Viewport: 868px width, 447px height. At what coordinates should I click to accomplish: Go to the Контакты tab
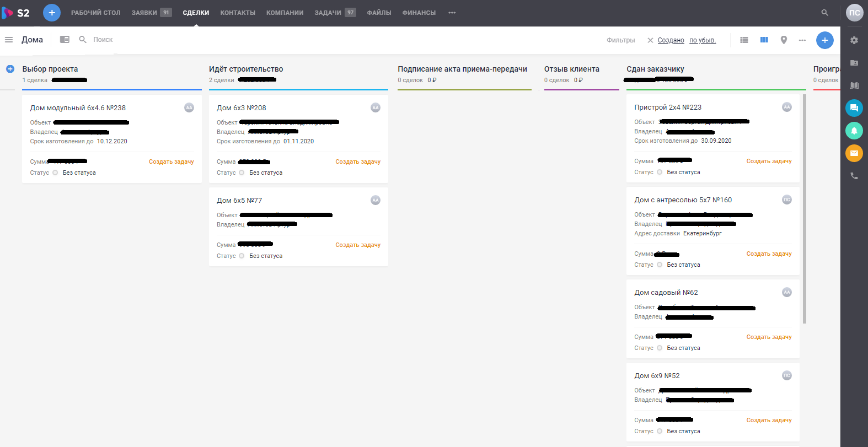tap(238, 13)
